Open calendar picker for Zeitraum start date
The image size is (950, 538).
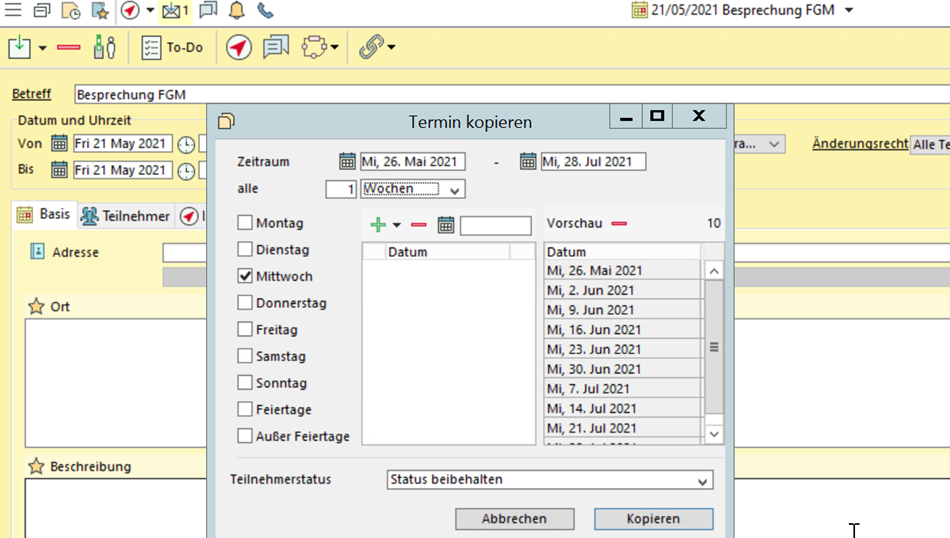(x=347, y=161)
